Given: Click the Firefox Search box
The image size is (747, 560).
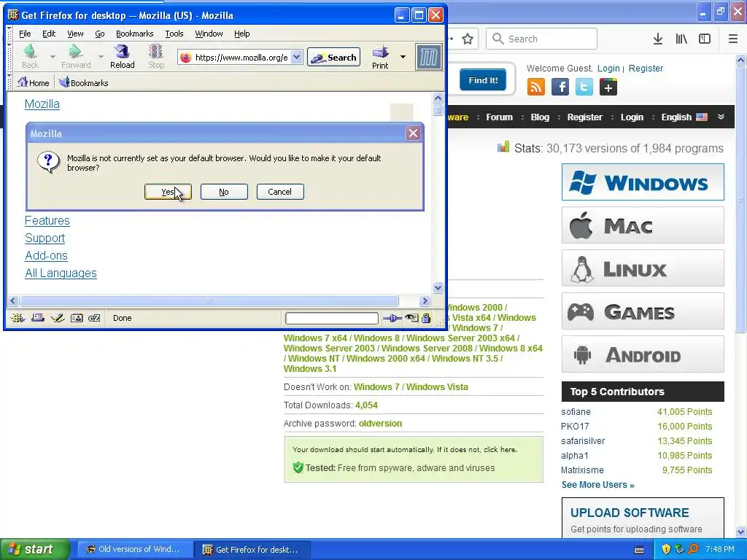Looking at the screenshot, I should [x=542, y=39].
